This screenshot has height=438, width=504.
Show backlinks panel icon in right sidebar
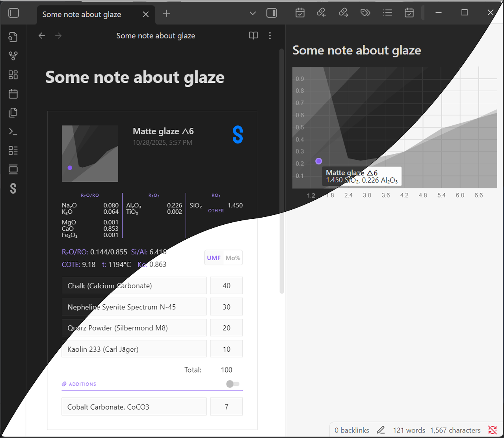(x=322, y=13)
